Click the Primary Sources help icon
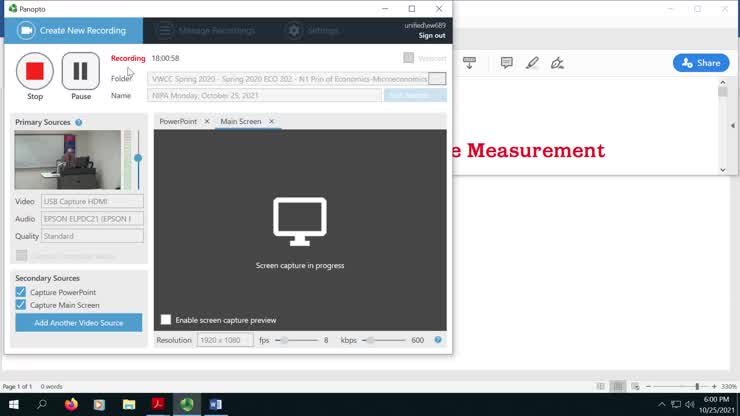740x416 pixels. coord(79,122)
